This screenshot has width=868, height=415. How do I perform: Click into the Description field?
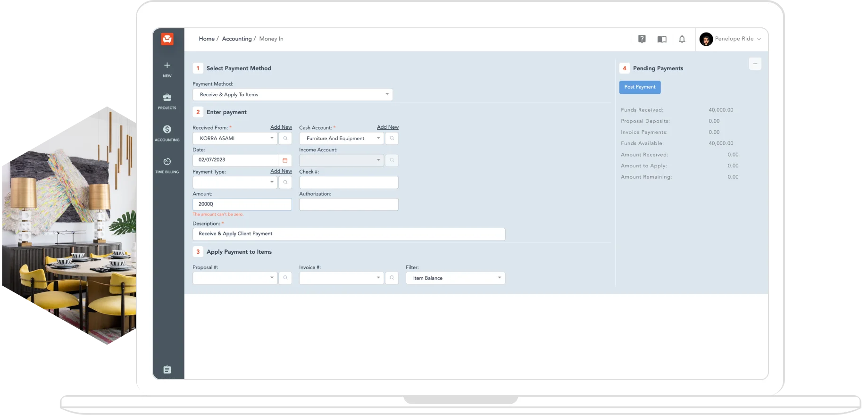click(349, 234)
